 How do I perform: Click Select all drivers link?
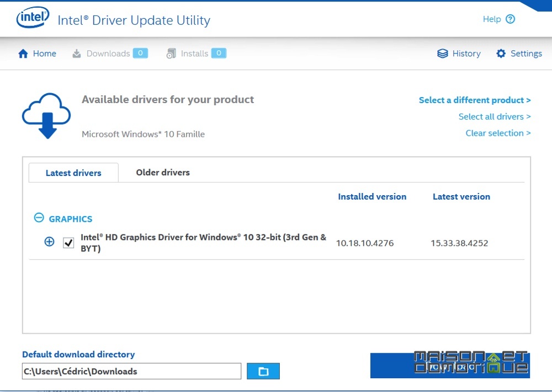pos(494,117)
